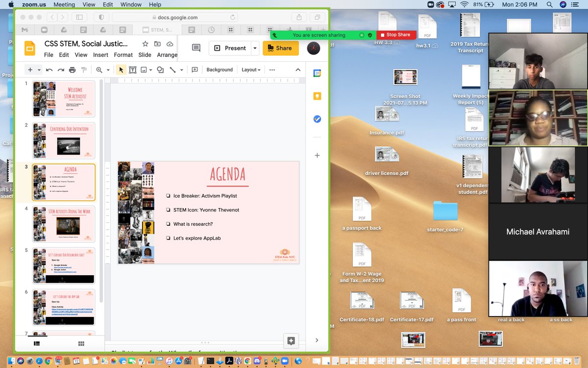Open the Slide menu

tap(145, 55)
